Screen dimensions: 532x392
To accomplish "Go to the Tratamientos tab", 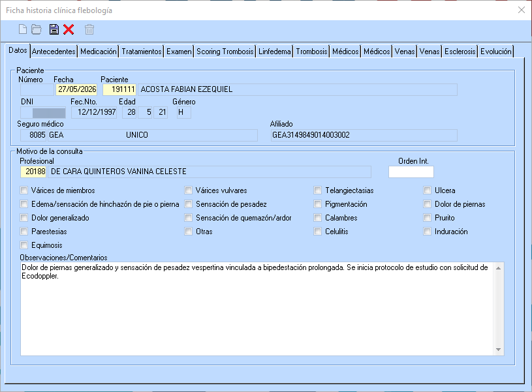I will point(142,52).
